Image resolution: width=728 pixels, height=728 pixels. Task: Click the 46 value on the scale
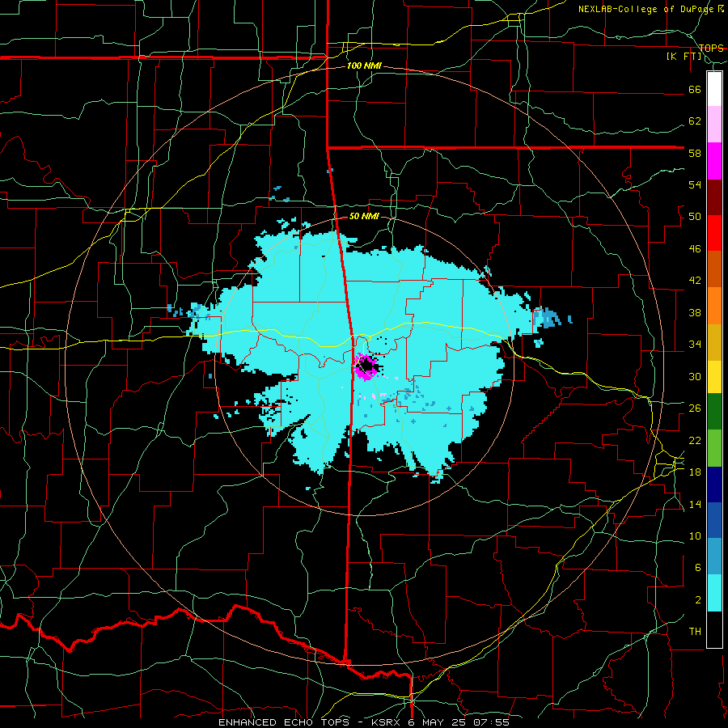coord(695,249)
